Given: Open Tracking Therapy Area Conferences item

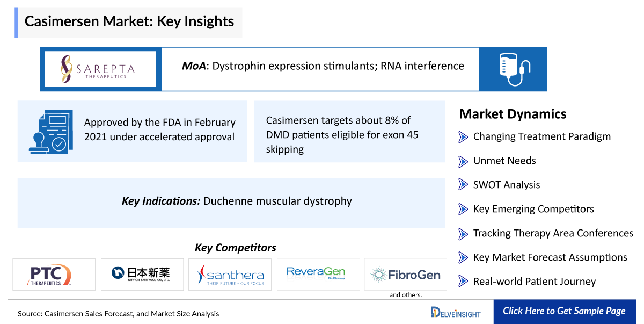Looking at the screenshot, I should pos(553,233).
